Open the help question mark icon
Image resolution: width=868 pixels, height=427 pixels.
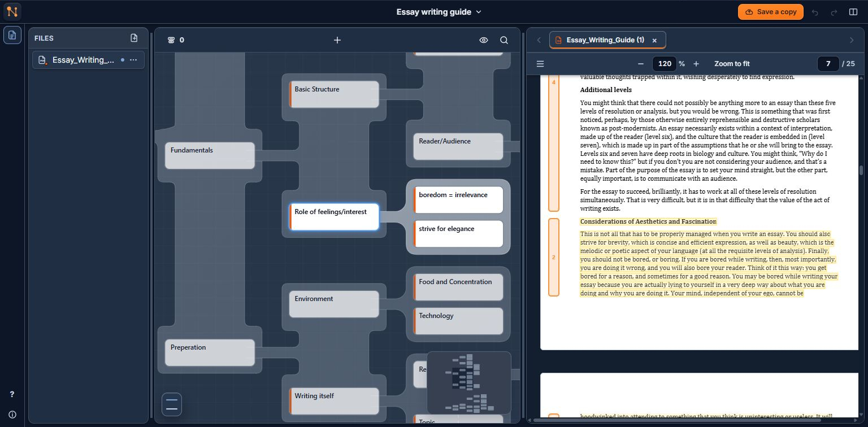pyautogui.click(x=12, y=394)
